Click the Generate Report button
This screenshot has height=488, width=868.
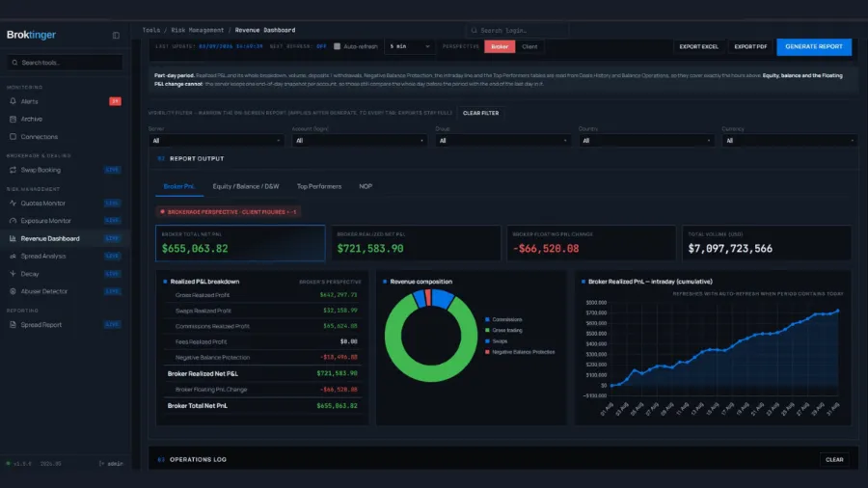[x=814, y=46]
